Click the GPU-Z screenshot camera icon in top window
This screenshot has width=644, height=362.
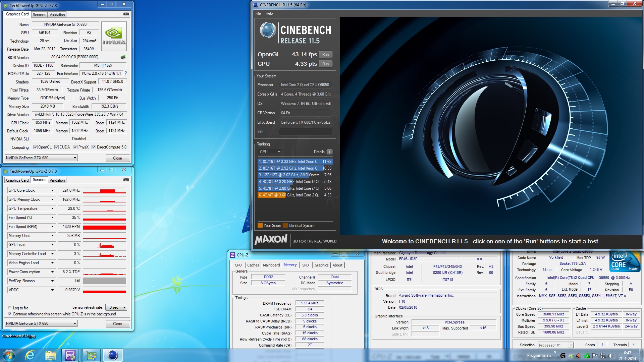(126, 14)
